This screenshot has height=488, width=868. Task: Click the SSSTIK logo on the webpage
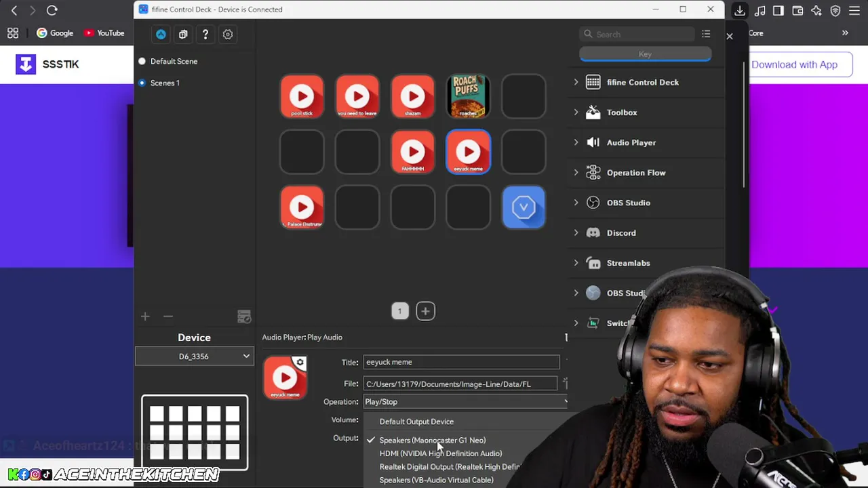point(47,64)
